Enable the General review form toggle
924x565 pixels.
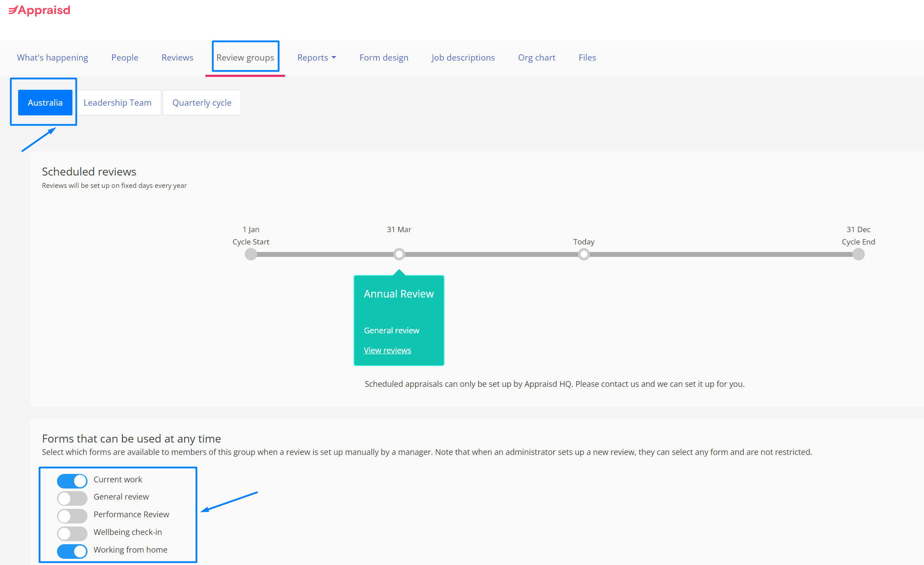pos(72,498)
